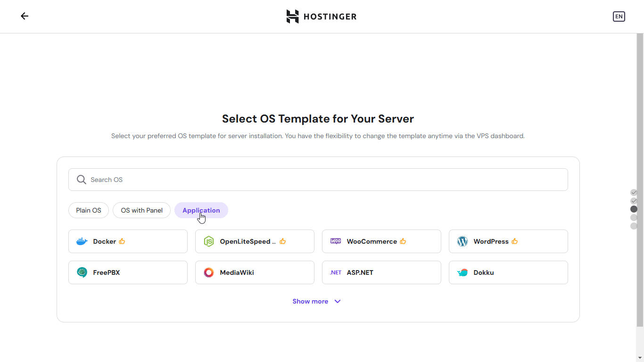The width and height of the screenshot is (644, 362).
Task: Click the WooCommerce logo icon
Action: (x=336, y=241)
